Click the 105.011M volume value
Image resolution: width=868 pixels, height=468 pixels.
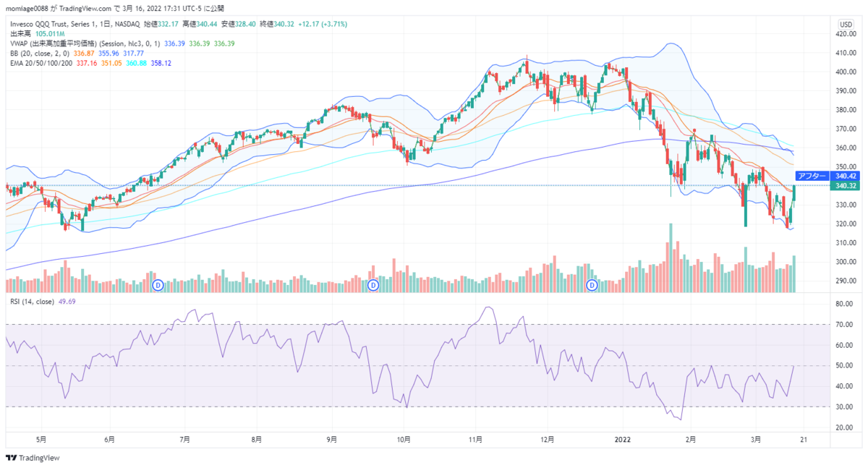[x=49, y=33]
